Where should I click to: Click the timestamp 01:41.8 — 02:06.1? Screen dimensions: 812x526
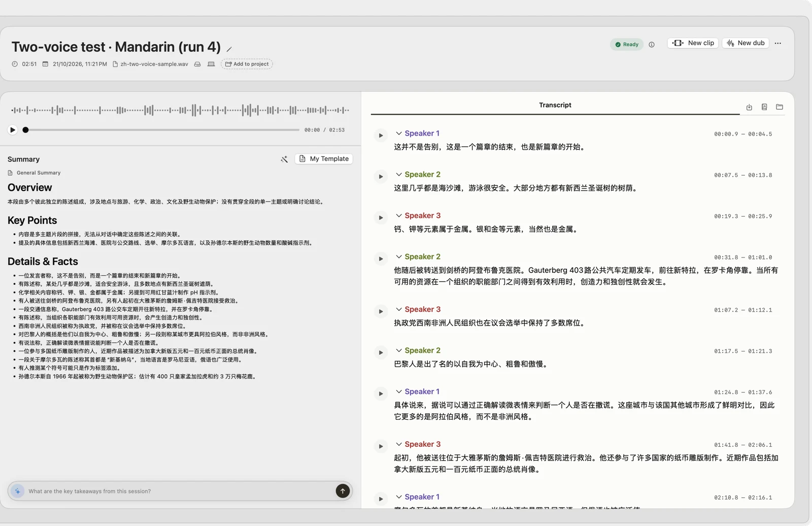click(x=743, y=445)
